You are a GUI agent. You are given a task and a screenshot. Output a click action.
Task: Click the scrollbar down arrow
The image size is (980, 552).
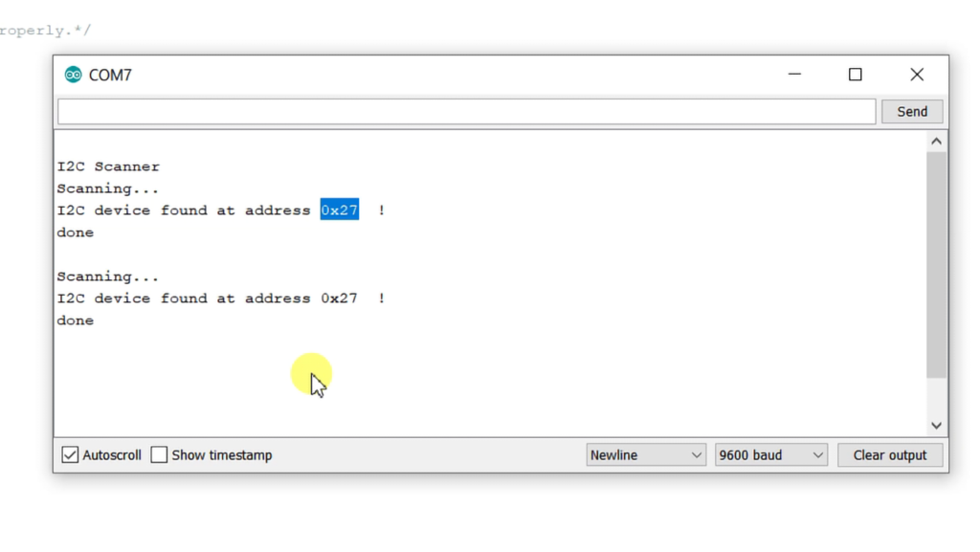click(x=936, y=425)
